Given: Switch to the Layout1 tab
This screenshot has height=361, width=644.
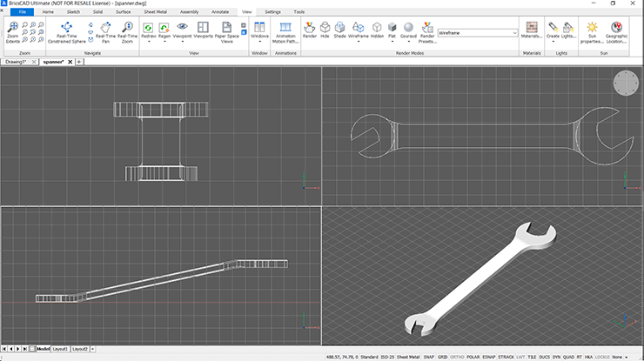Looking at the screenshot, I should [60, 349].
